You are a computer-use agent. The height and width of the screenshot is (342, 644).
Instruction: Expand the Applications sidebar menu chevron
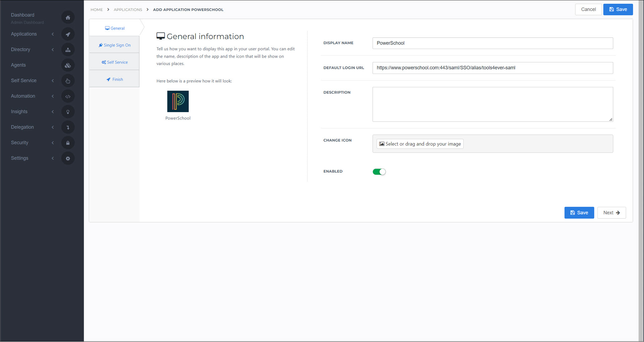click(x=53, y=34)
